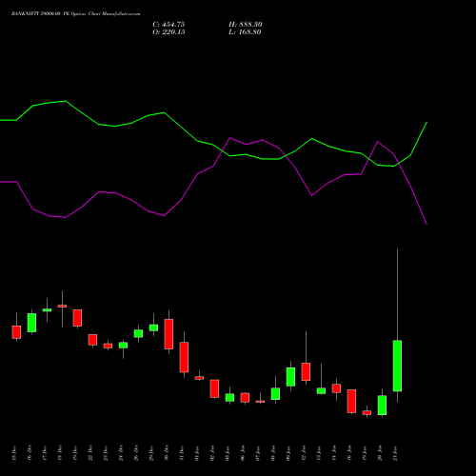Click the tall green candle on 21 Jan
This screenshot has width=476, height=476.
pos(397,366)
